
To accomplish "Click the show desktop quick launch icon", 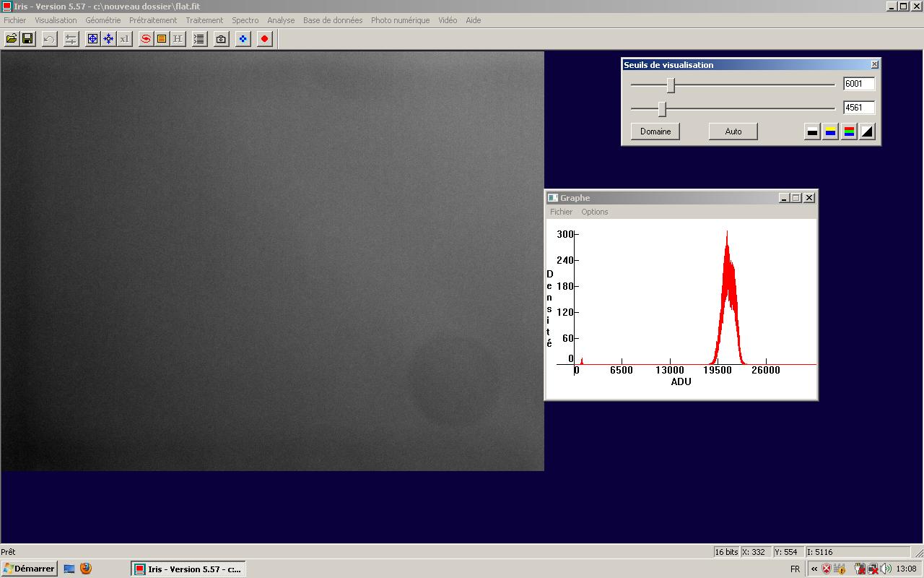I will pos(69,569).
